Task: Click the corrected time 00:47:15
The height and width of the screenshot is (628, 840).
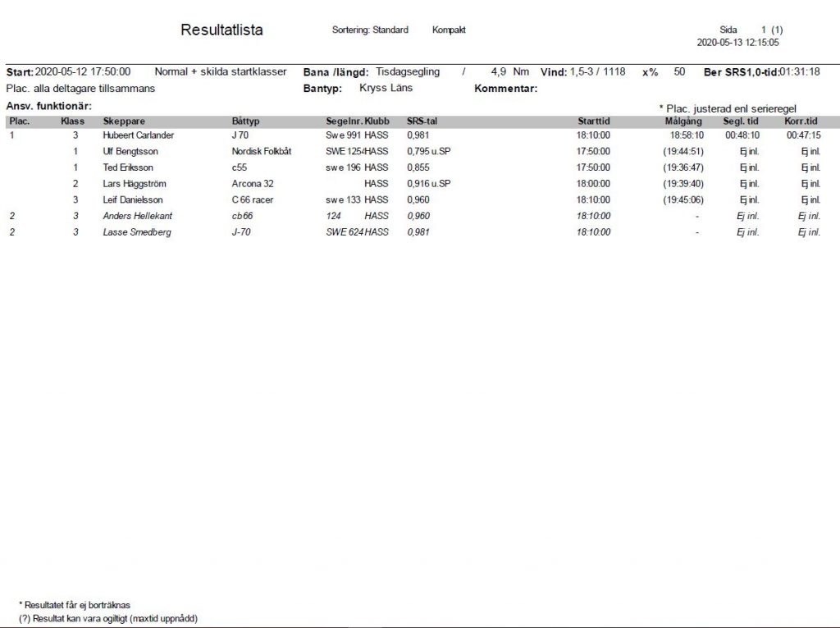Action: click(x=802, y=135)
